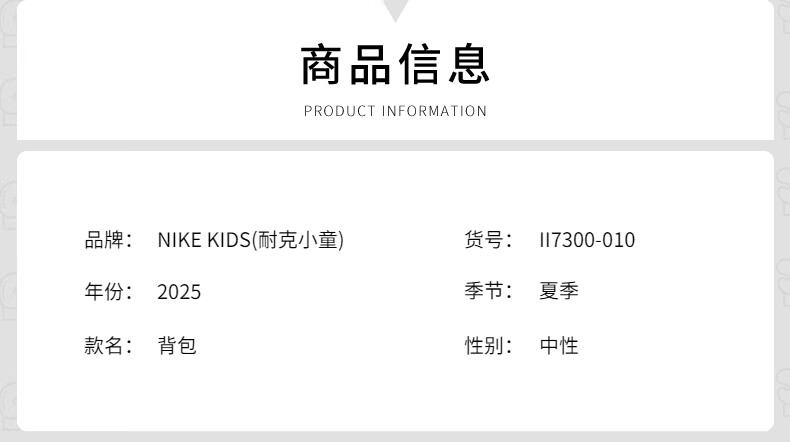Click the white product details card background
The height and width of the screenshot is (442, 790).
click(396, 291)
